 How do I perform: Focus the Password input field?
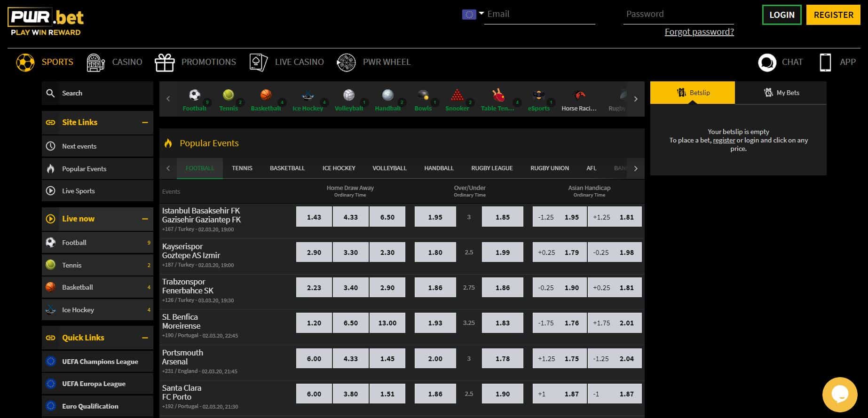[x=679, y=15]
